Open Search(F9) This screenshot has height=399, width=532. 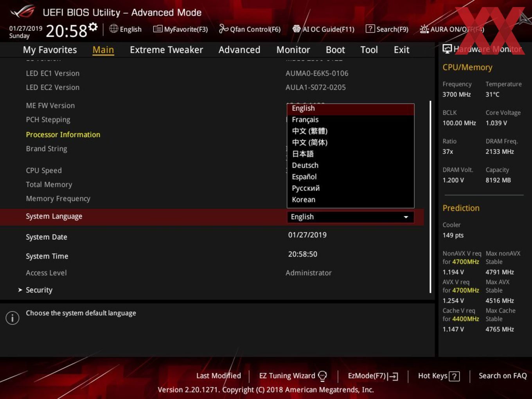[x=387, y=29]
